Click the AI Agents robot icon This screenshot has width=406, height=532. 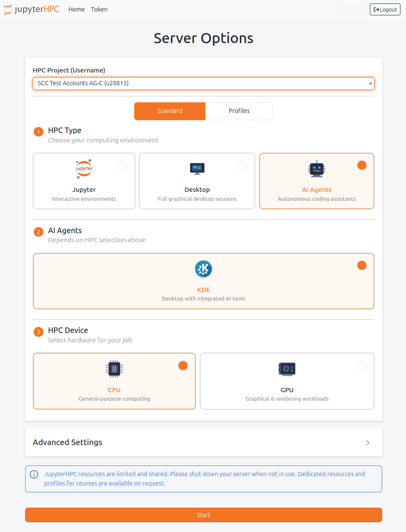[x=317, y=169]
